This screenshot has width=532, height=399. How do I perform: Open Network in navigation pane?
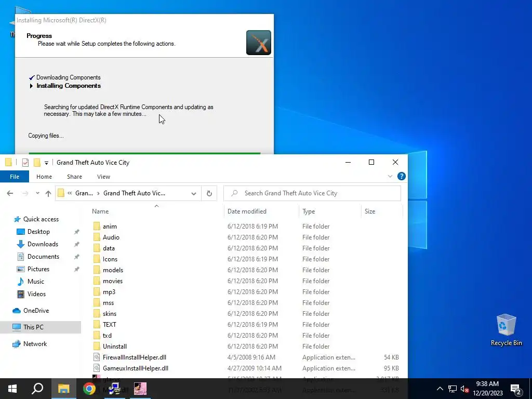click(35, 344)
